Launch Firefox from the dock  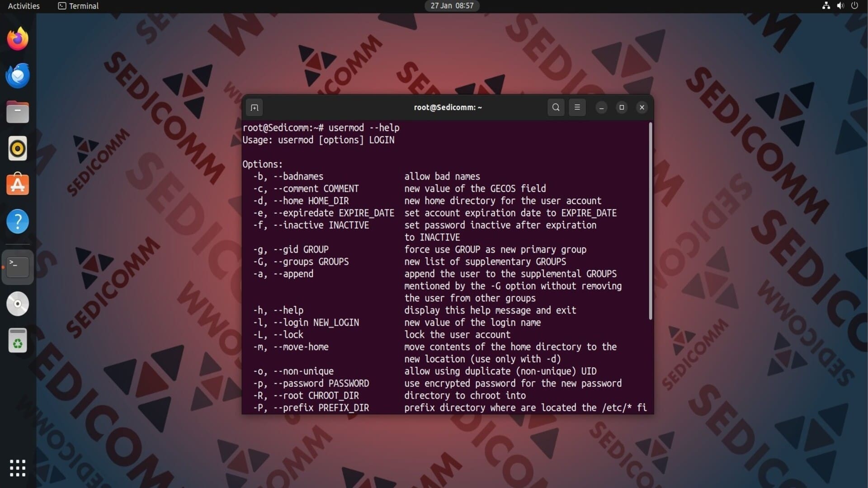click(x=18, y=39)
